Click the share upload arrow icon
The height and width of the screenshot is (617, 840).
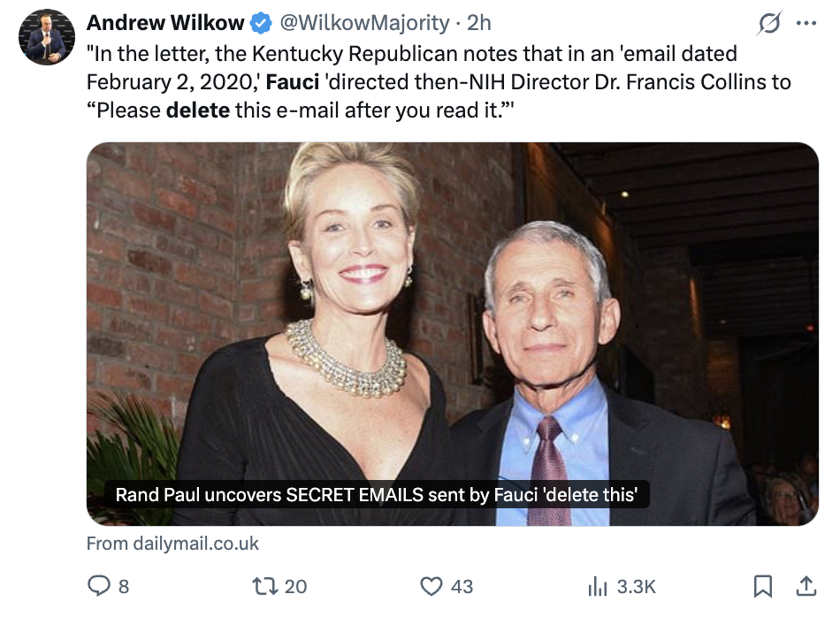coord(806,585)
